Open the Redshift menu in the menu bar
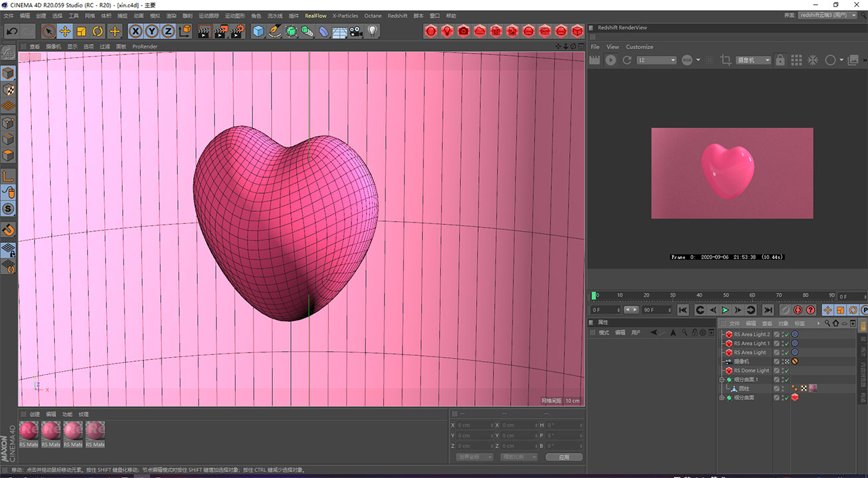The width and height of the screenshot is (868, 478). 397,15
